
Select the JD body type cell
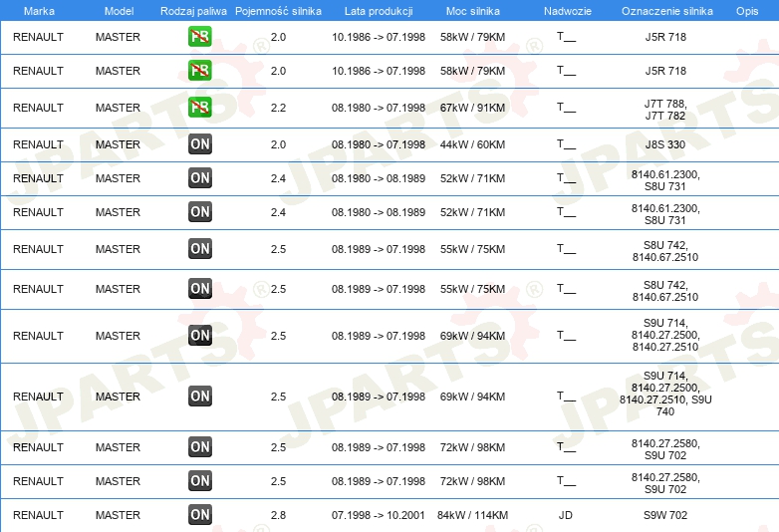(x=566, y=515)
